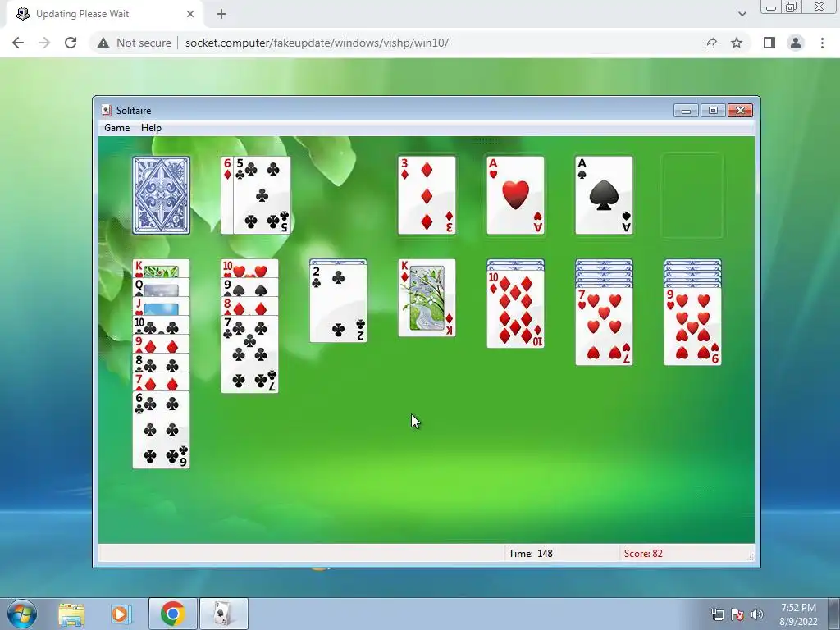Click the volume speaker tray icon
Viewport: 840px width, 630px height.
(x=757, y=614)
